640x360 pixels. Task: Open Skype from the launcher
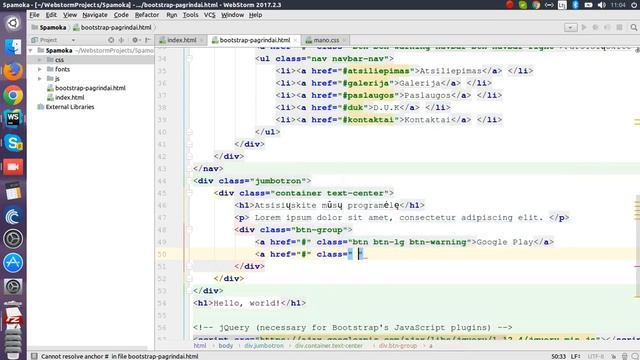tap(13, 143)
